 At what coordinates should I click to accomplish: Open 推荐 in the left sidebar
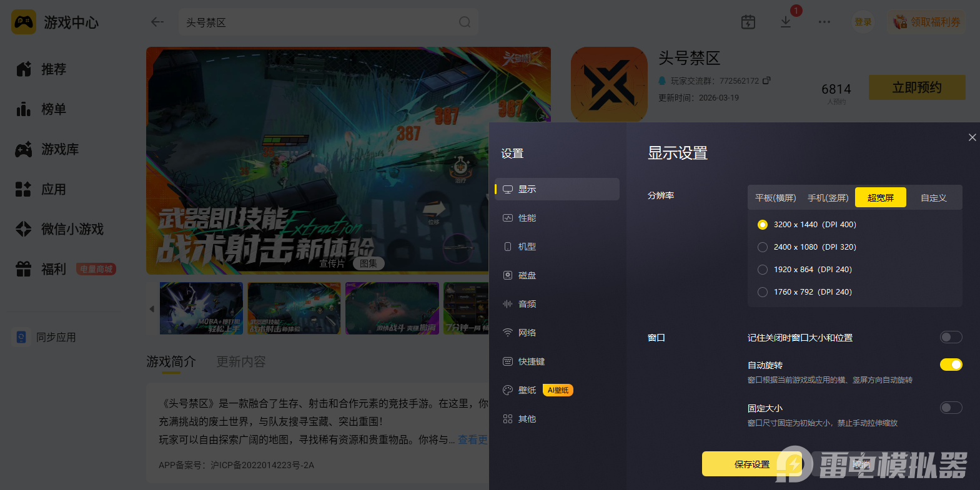tap(41, 69)
